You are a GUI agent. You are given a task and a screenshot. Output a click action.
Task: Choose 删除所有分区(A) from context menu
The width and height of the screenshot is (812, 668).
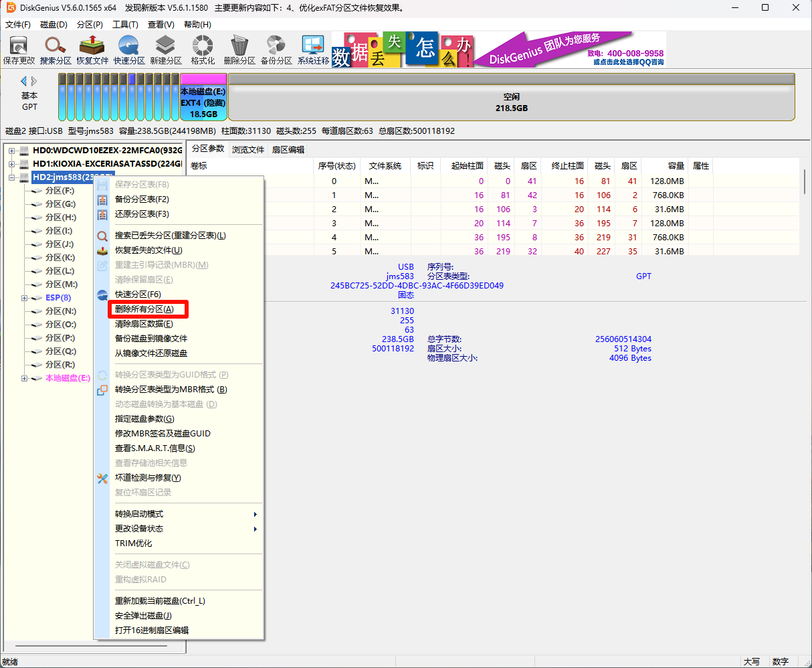coord(144,309)
